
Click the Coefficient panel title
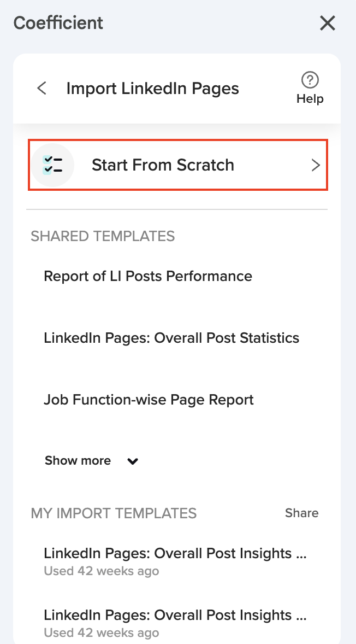click(x=58, y=23)
